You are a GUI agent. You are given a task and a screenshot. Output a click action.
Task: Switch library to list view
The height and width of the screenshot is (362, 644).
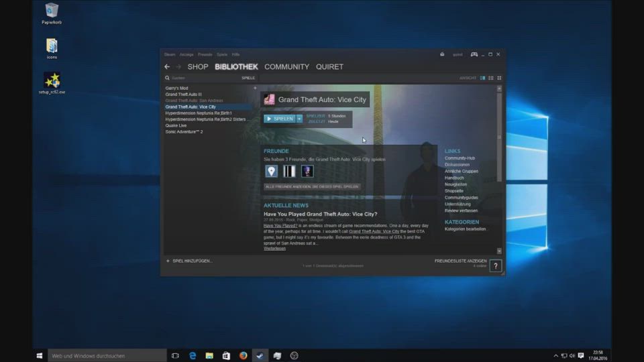click(490, 78)
